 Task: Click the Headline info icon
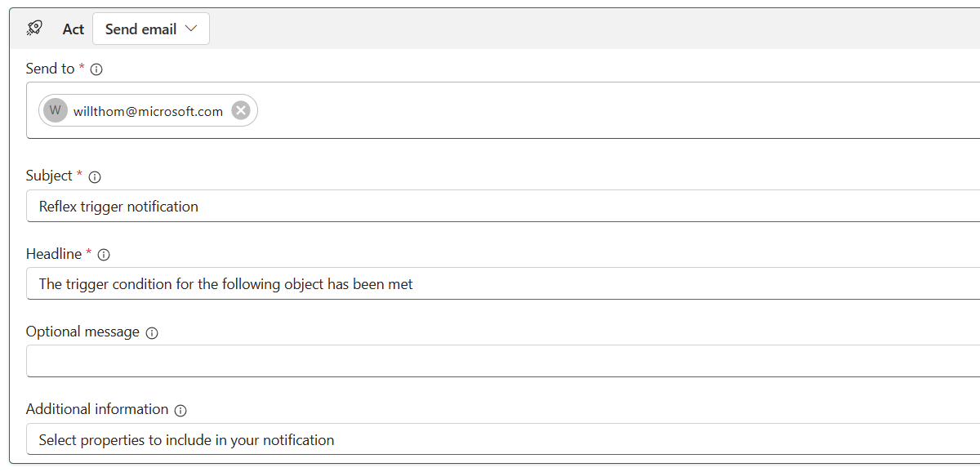point(104,255)
